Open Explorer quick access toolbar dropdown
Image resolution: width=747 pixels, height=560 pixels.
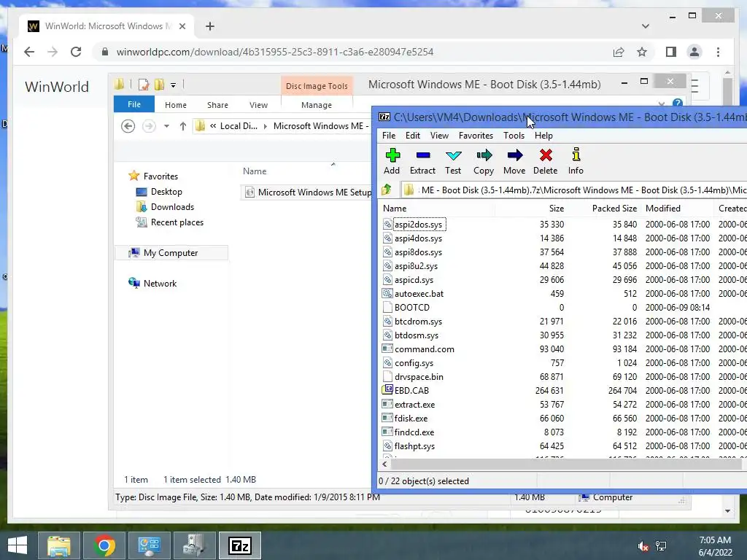pyautogui.click(x=174, y=85)
